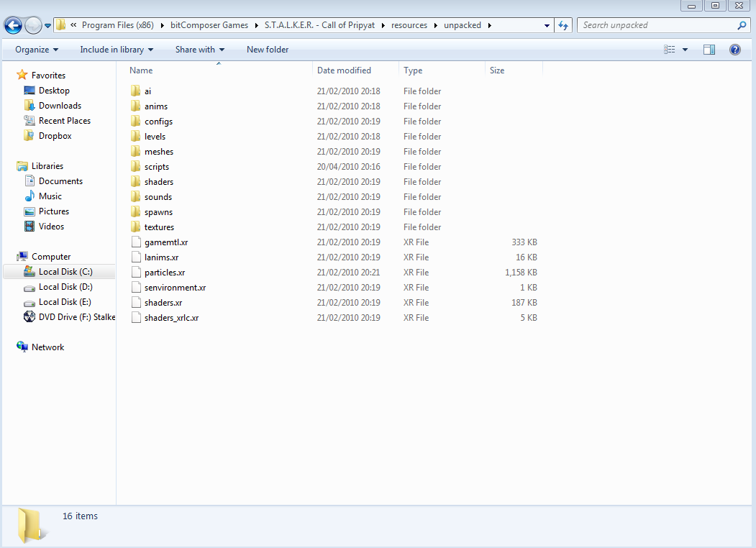756x548 pixels.
Task: Select Computer in navigation pane
Action: click(x=51, y=257)
